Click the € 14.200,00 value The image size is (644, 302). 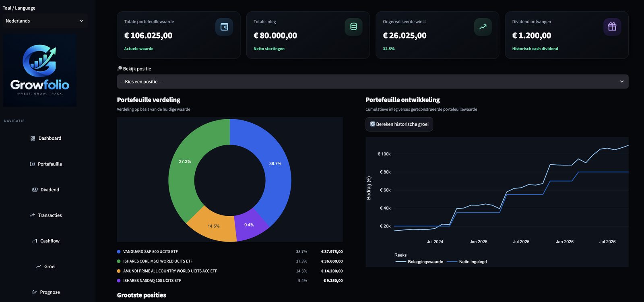[x=332, y=271]
